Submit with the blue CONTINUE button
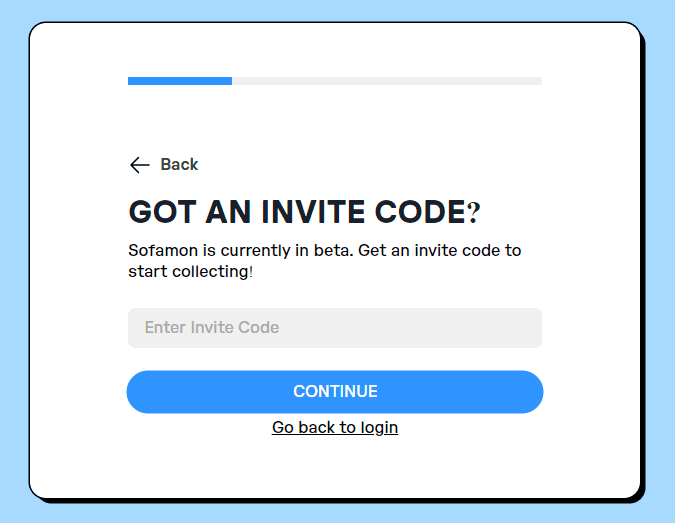This screenshot has height=523, width=675. pyautogui.click(x=335, y=392)
